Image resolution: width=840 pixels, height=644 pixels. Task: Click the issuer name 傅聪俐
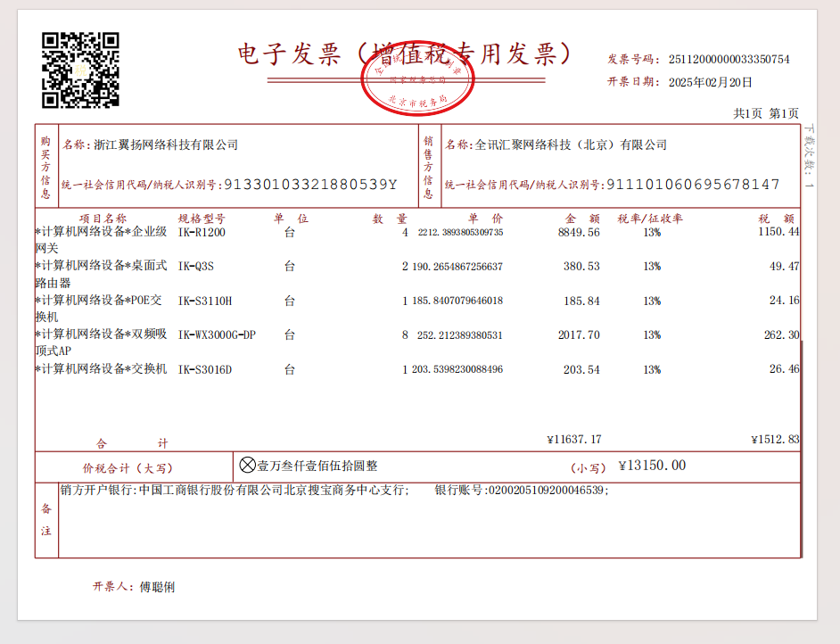[157, 587]
